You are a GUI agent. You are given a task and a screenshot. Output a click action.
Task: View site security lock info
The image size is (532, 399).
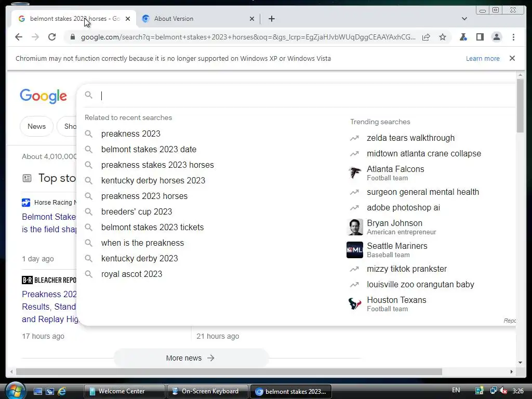click(72, 37)
